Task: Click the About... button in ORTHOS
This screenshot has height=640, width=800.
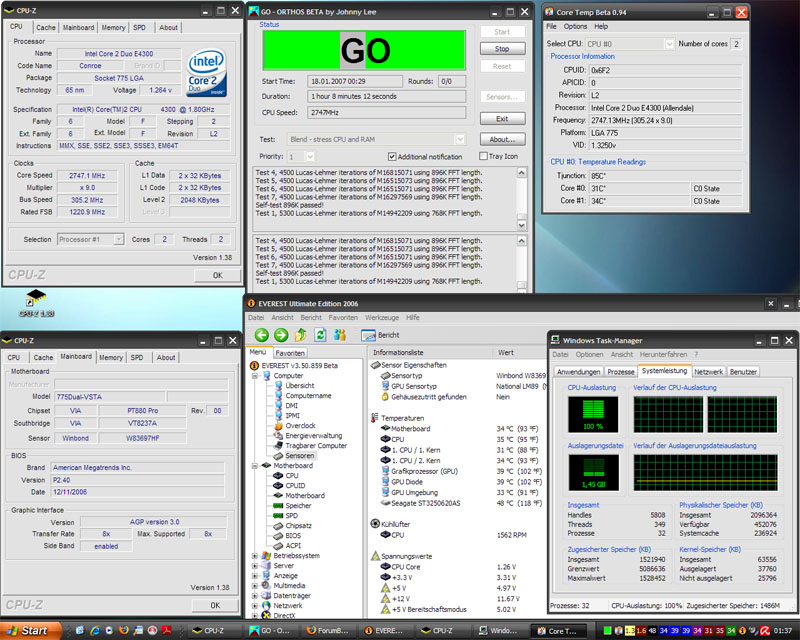Action: coord(502,139)
